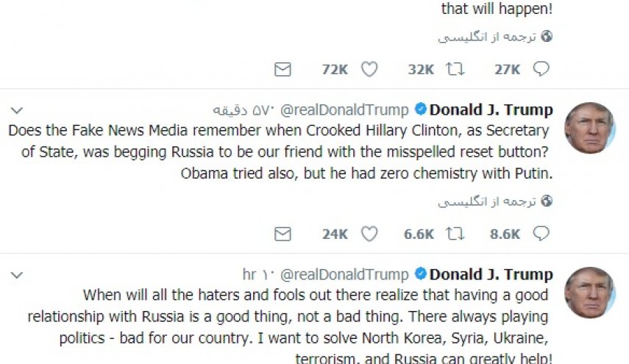Click retweet icon showing 32K
The width and height of the screenshot is (629, 364).
click(x=455, y=70)
